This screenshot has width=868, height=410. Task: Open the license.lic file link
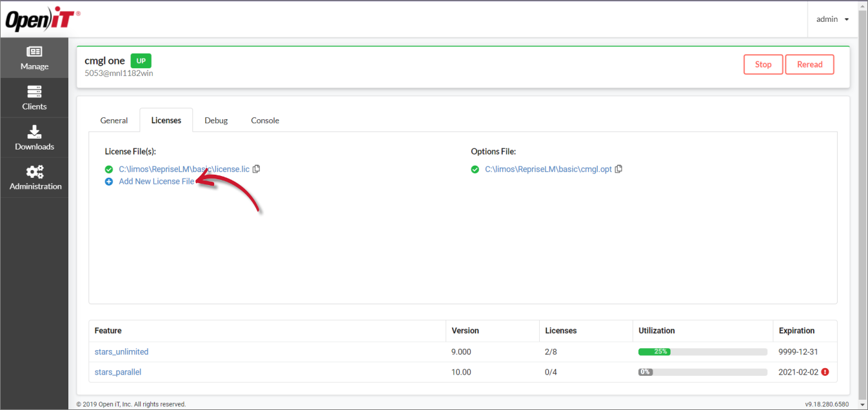click(x=184, y=169)
